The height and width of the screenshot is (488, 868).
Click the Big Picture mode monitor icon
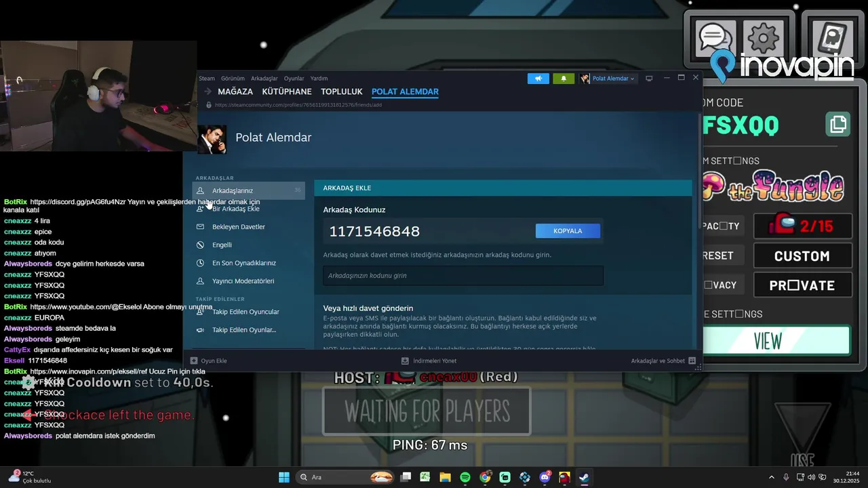[x=649, y=79]
